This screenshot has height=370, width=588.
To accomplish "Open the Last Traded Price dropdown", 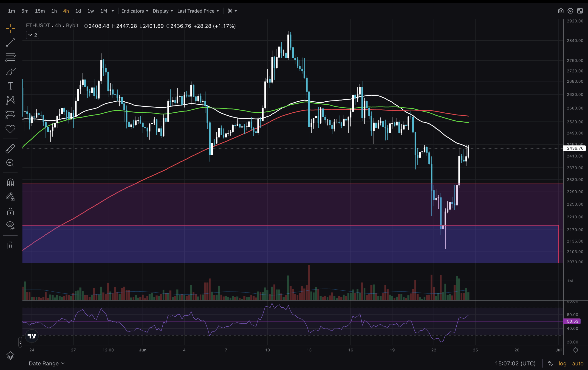I will (x=198, y=11).
